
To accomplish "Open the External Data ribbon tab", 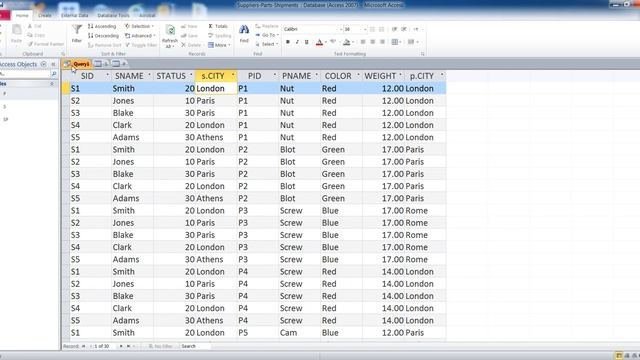I will (75, 16).
